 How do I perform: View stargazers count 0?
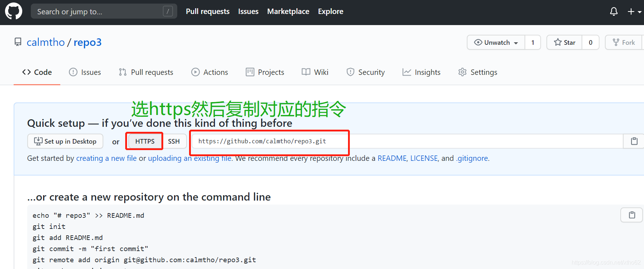[591, 42]
